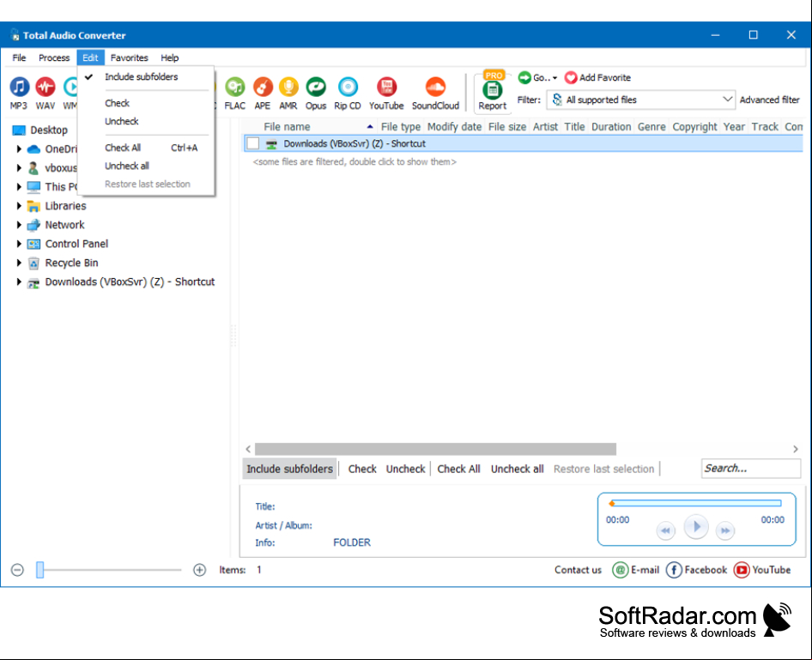Choose Uncheck all in the Edit menu

[127, 167]
